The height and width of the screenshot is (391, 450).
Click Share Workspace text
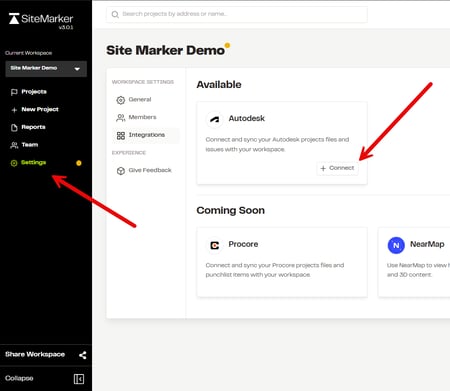35,354
